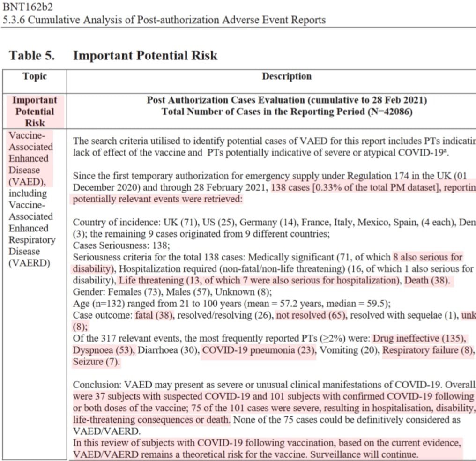
Task: Select the Description column header
Action: click(286, 76)
